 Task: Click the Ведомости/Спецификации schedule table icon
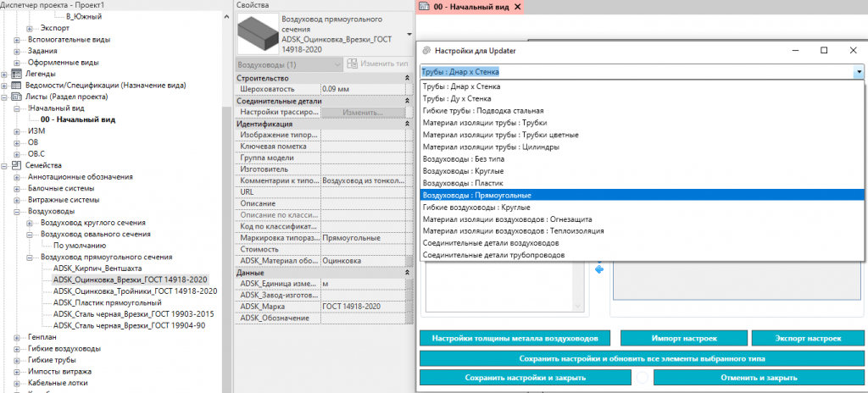click(x=16, y=86)
